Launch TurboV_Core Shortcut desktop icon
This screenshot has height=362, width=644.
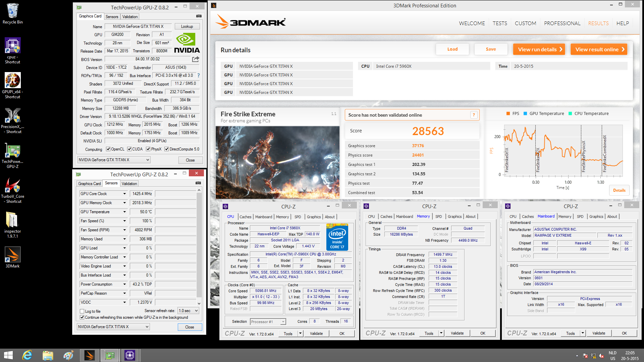[12, 190]
